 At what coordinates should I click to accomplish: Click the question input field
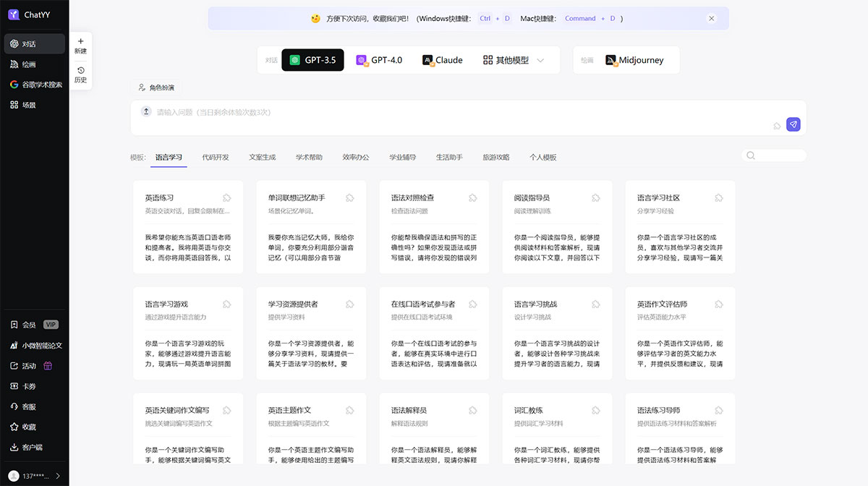434,116
